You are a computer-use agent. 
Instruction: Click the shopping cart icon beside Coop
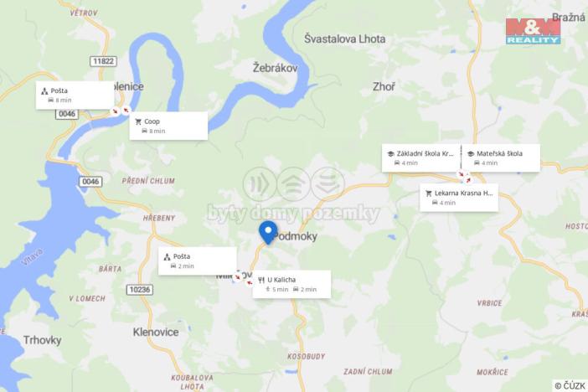[x=138, y=121]
